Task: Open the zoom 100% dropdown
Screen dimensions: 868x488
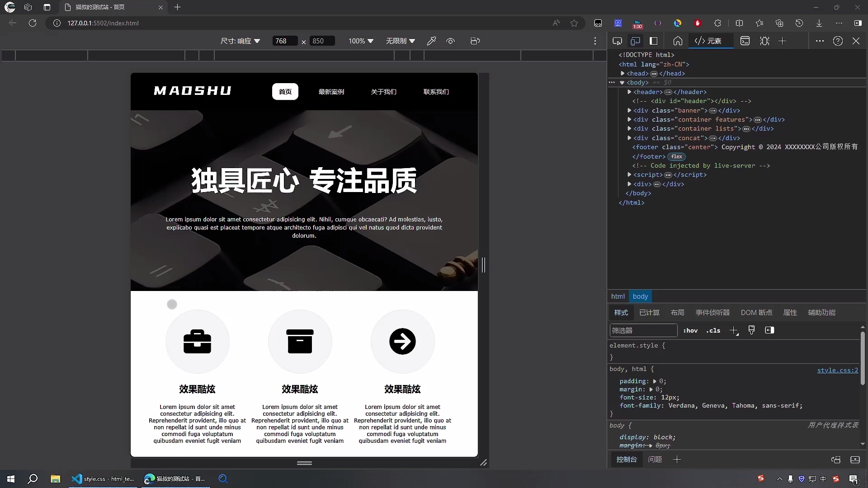Action: coord(360,41)
